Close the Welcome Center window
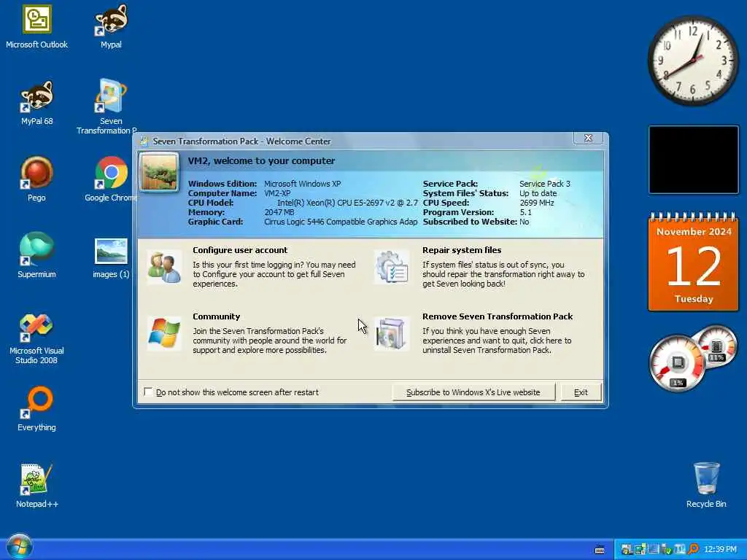 [x=589, y=138]
